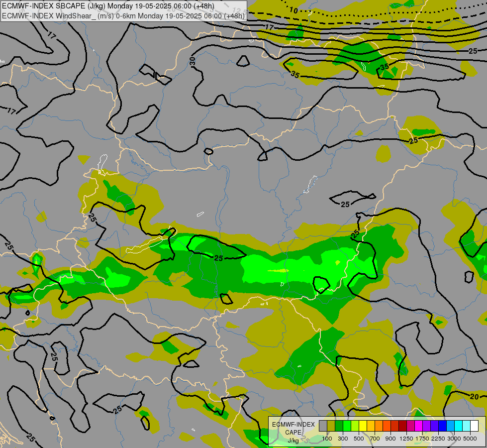Click the magenta legend swatch
Viewport: 487px width, 448px height.
click(x=419, y=426)
